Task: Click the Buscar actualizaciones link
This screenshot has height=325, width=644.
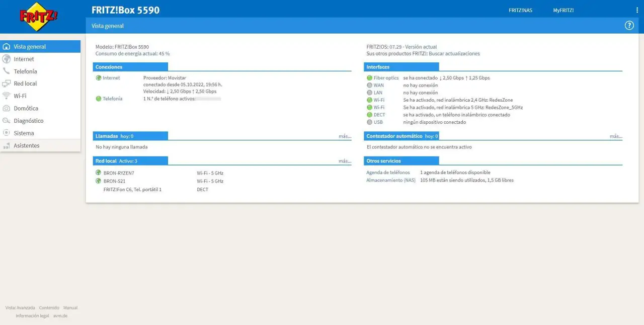Action: (x=454, y=54)
